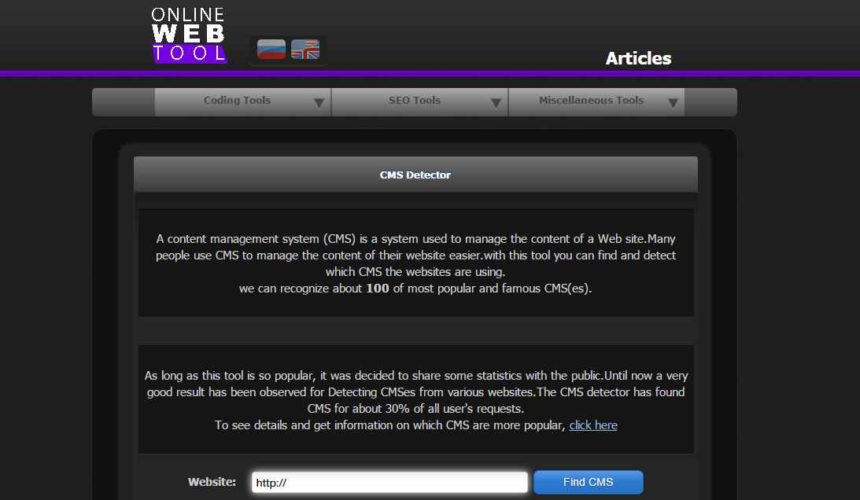
Task: Focus the Website URL input field
Action: coord(389,482)
